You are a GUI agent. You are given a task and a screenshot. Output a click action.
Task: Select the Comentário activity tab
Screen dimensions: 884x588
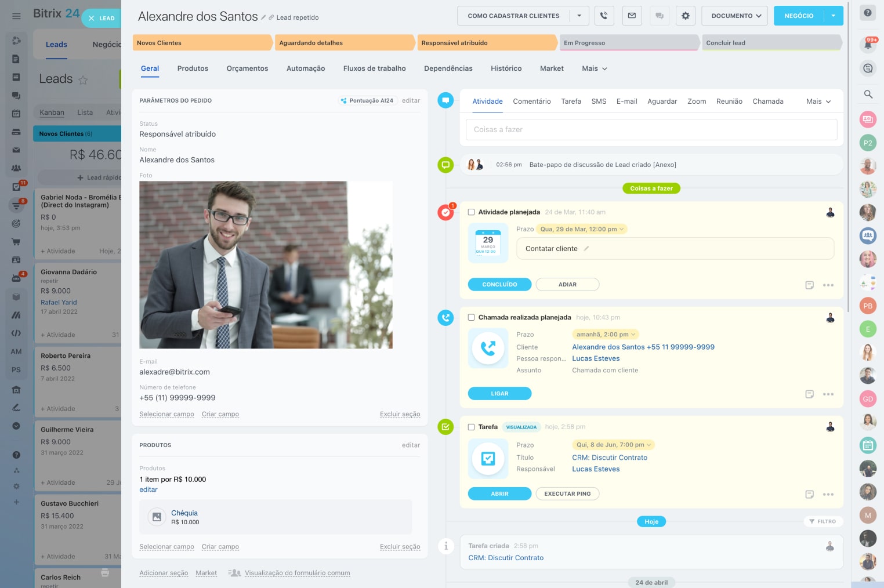tap(531, 101)
